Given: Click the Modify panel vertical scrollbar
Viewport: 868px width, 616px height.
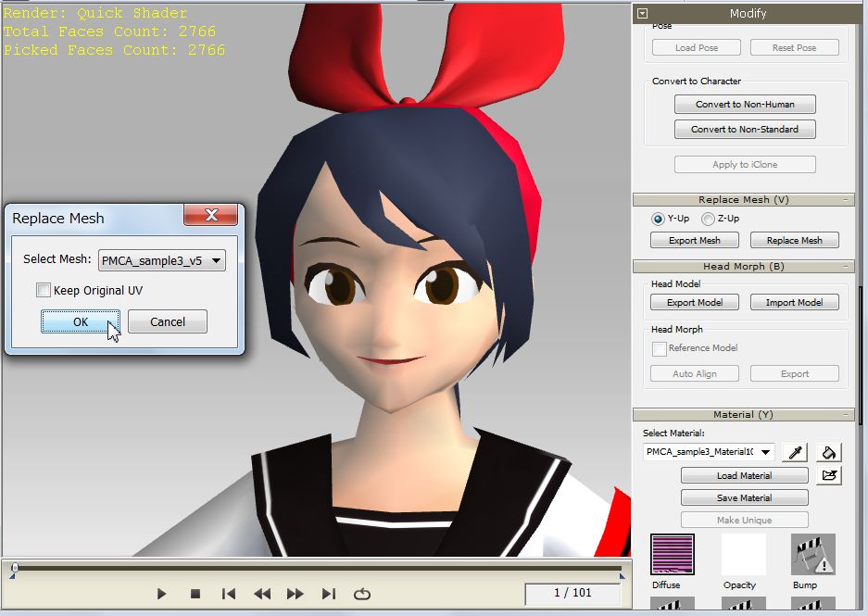Looking at the screenshot, I should click(x=860, y=354).
